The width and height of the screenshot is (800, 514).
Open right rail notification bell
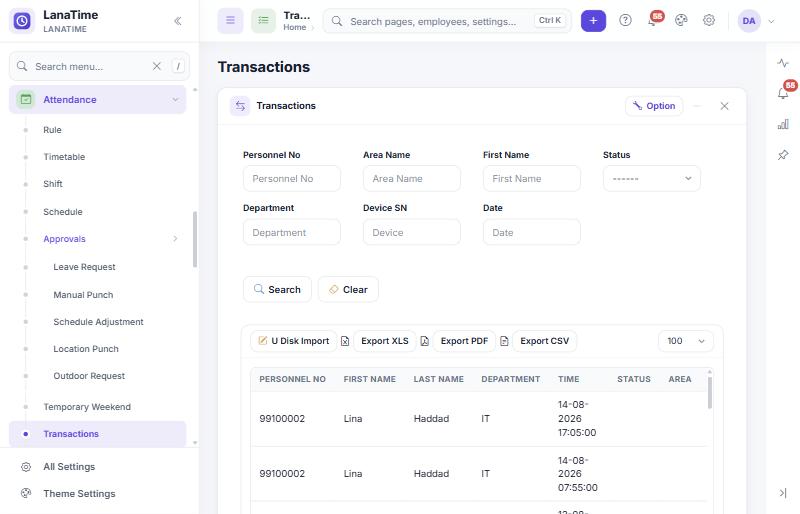pos(784,92)
